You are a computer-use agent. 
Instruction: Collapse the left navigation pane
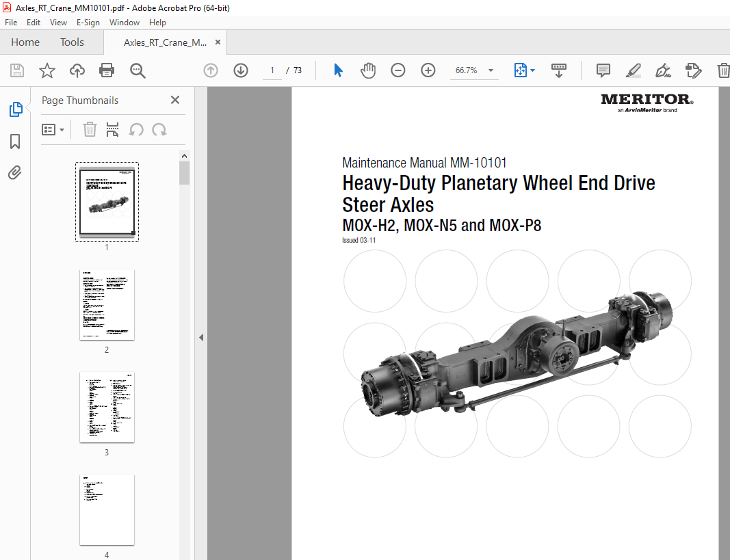[200, 336]
